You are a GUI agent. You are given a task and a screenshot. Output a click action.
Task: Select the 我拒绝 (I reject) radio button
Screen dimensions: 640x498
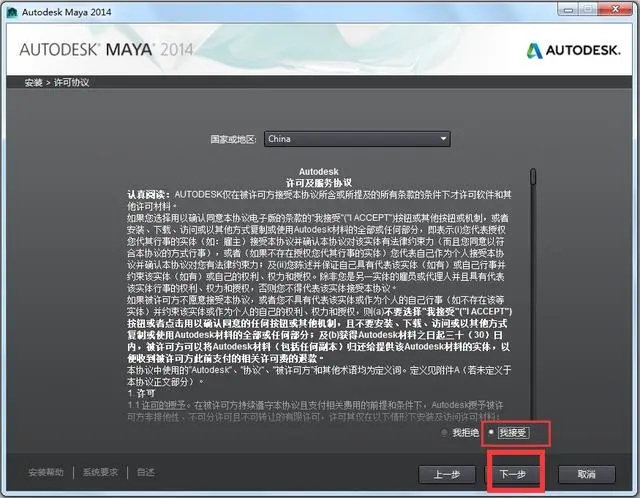coord(444,432)
